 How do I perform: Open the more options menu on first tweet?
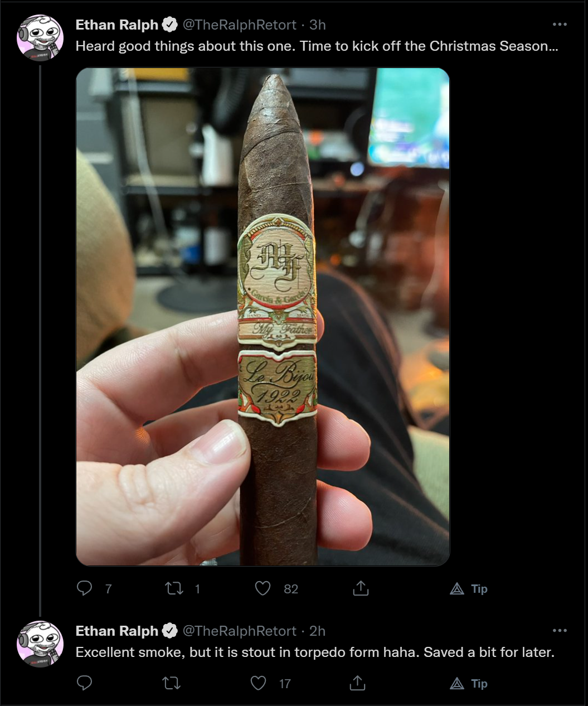click(560, 25)
